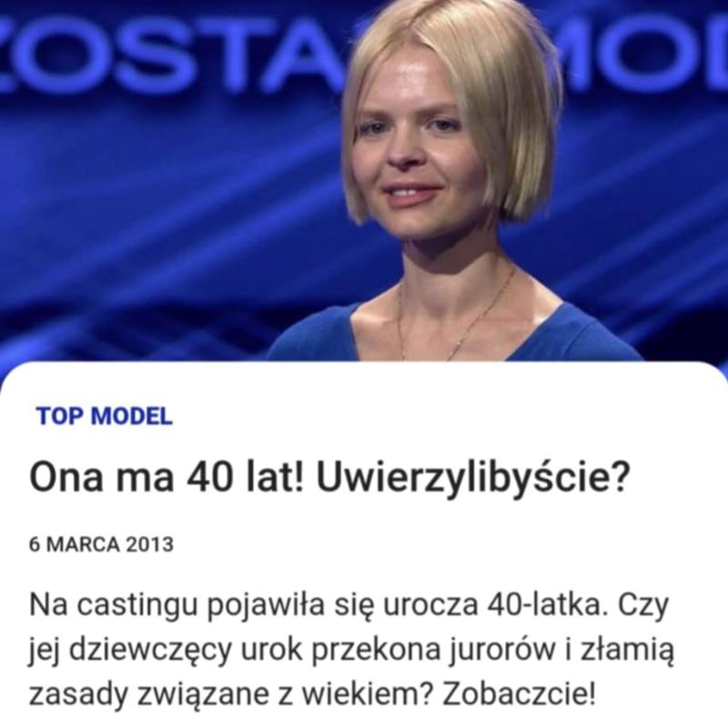Click the year "2013" in the date
Image resolution: width=728 pixels, height=728 pixels.
coord(150,544)
